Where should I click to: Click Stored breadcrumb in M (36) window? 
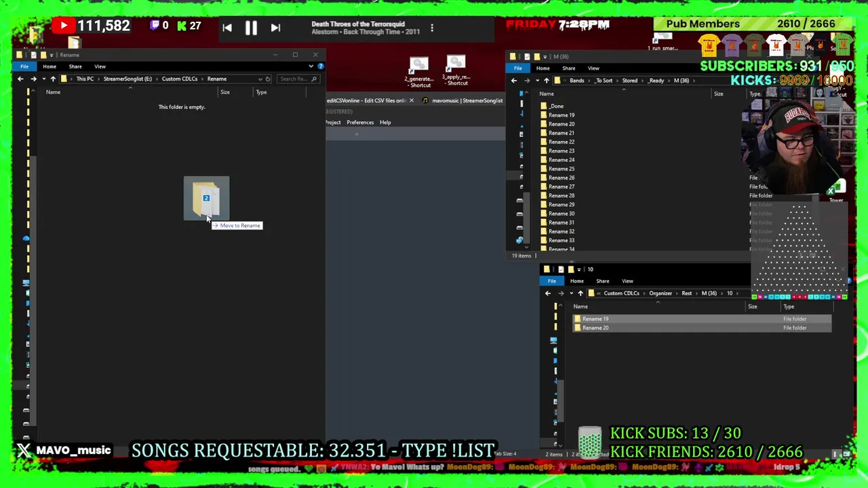(630, 81)
